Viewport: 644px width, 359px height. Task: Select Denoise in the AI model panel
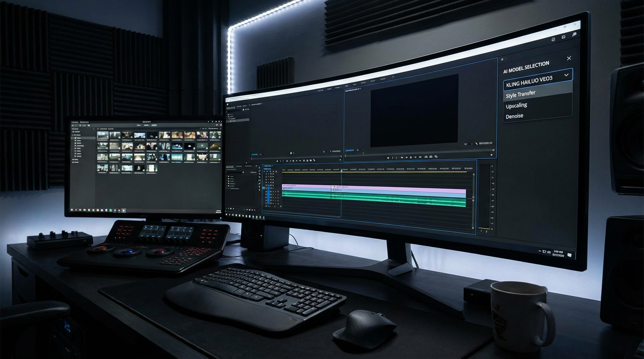(x=514, y=115)
